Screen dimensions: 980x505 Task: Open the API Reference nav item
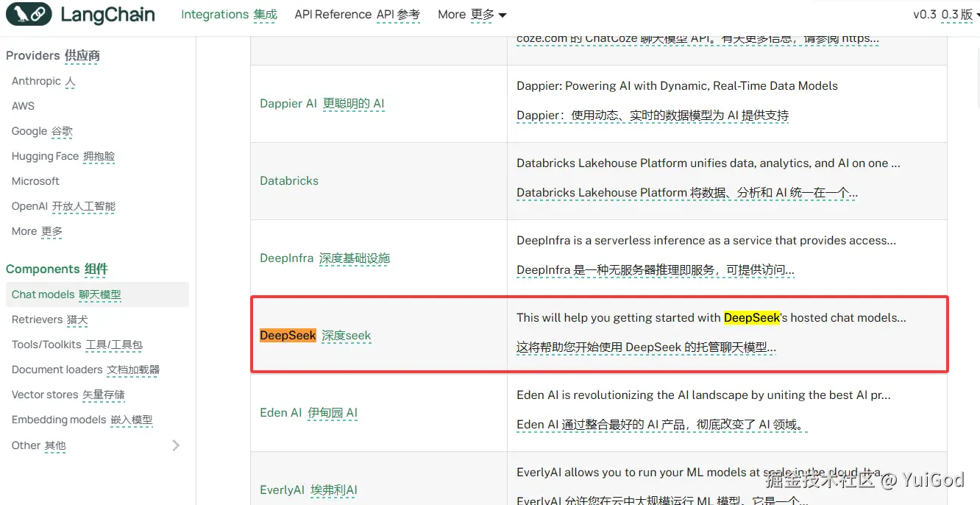pos(357,15)
